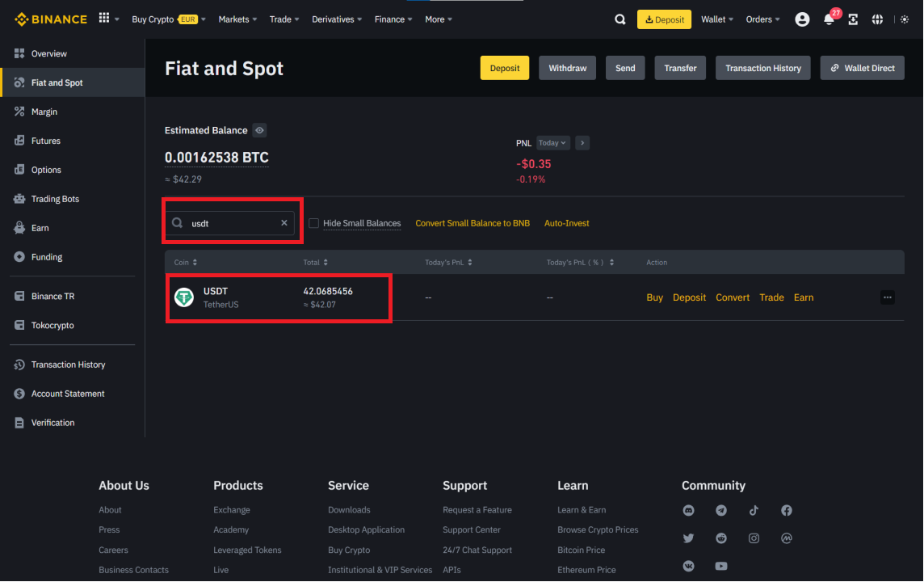The width and height of the screenshot is (924, 582).
Task: Click the Send button
Action: [x=625, y=68]
